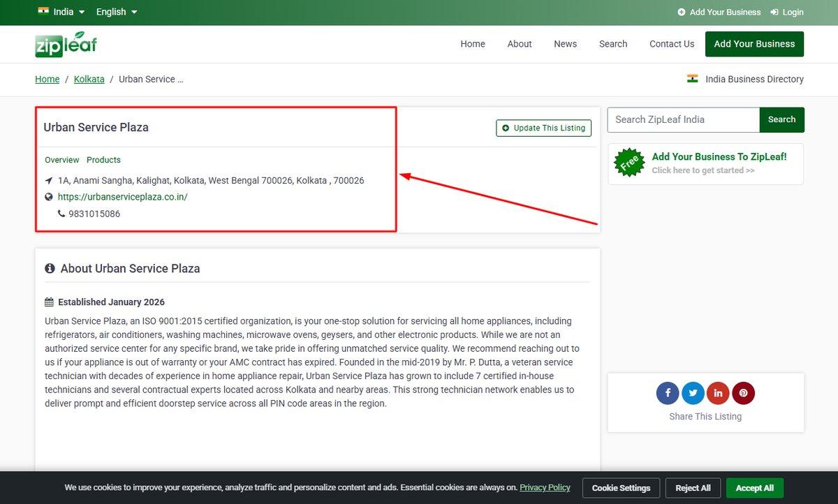
Task: Click the India flag beside Business Directory
Action: click(x=693, y=79)
